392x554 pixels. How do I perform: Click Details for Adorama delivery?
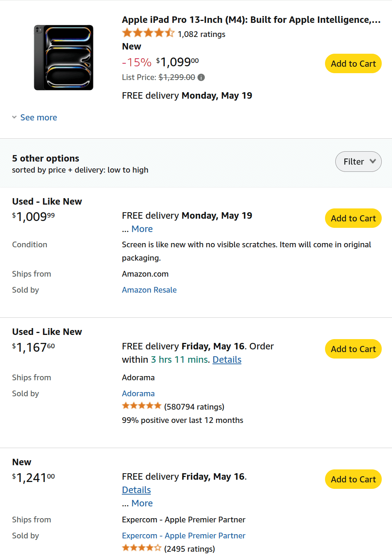coord(227,360)
